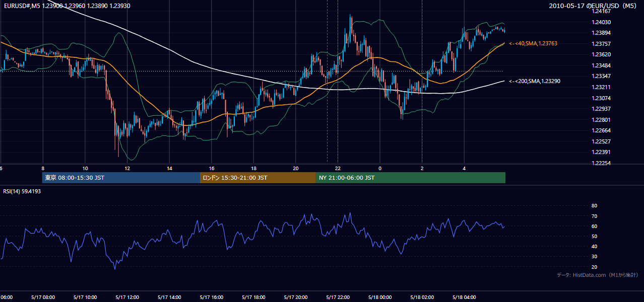Click the 40 SMA 1.23763 label
This screenshot has height=302, width=644.
point(533,44)
